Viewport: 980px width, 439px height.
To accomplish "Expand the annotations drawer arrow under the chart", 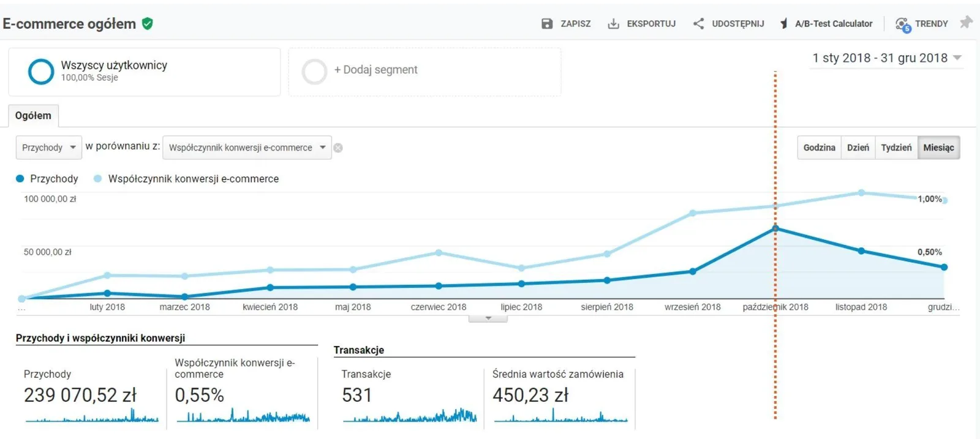I will pyautogui.click(x=488, y=318).
